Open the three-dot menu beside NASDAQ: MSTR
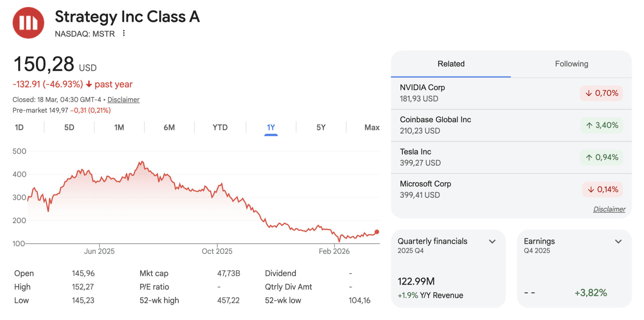 tap(124, 33)
